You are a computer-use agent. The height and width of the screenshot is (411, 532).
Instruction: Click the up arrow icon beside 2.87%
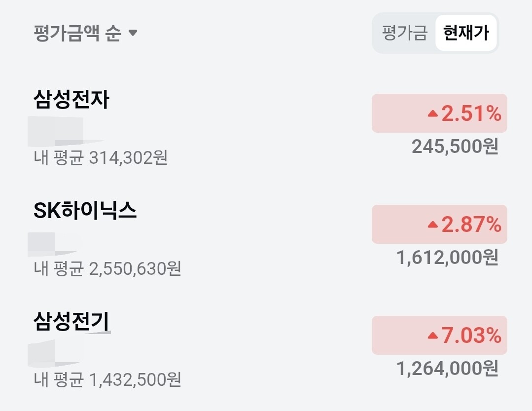pyautogui.click(x=433, y=224)
